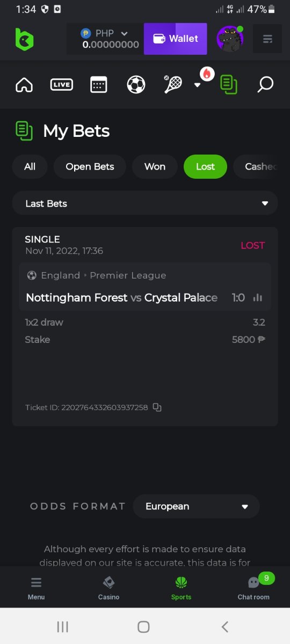
Task: Open match statistics bar chart icon
Action: pyautogui.click(x=258, y=297)
